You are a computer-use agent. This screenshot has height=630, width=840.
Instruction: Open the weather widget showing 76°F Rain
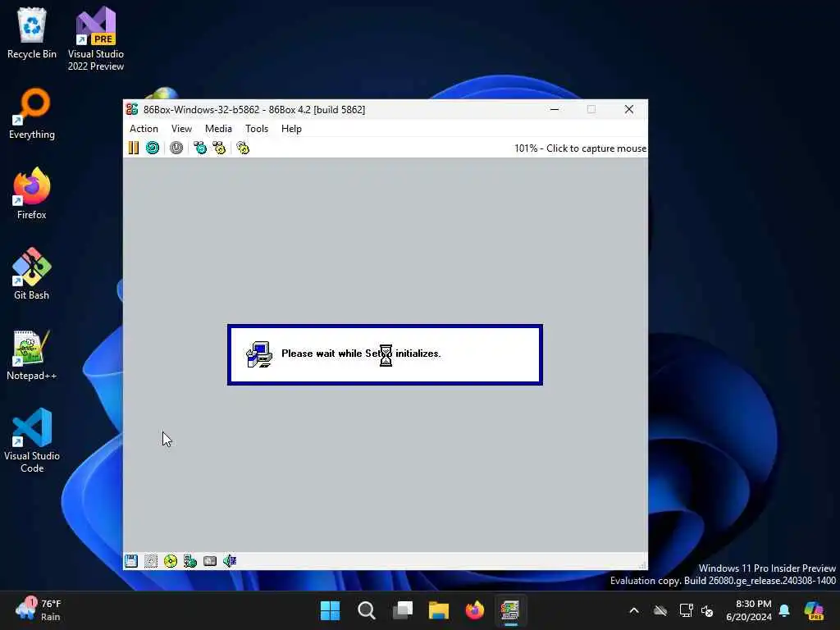click(39, 610)
